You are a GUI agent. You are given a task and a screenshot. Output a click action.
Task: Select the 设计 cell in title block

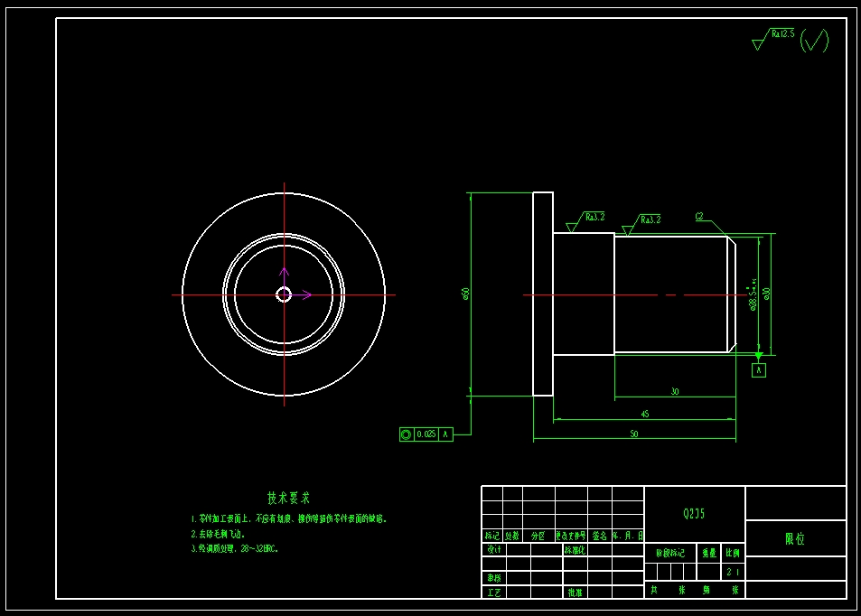coord(494,549)
